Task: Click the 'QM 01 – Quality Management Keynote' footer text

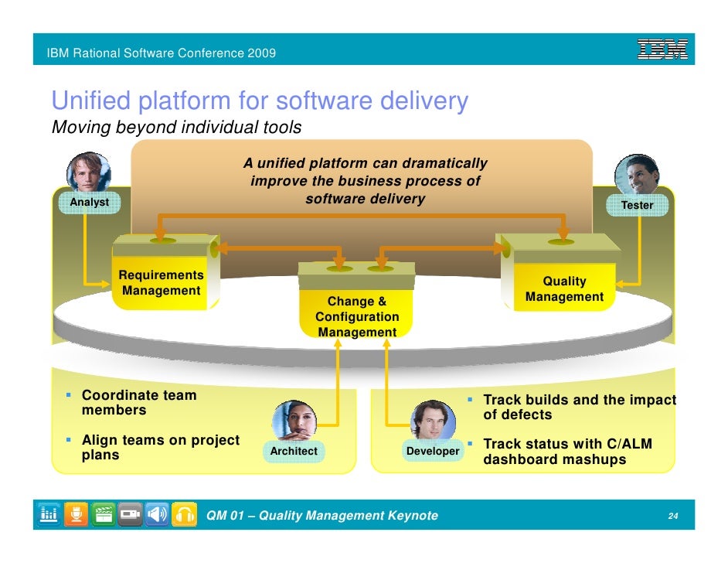Action: point(322,516)
